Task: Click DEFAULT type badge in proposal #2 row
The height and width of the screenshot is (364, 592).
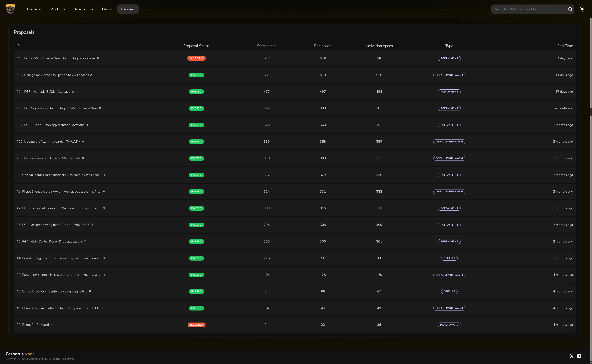Action: point(449,291)
